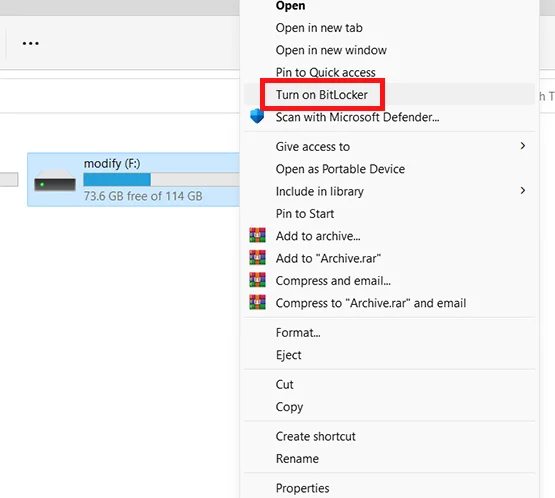Choose Copy from the context menu
Viewport: 555px width, 498px height.
(289, 407)
